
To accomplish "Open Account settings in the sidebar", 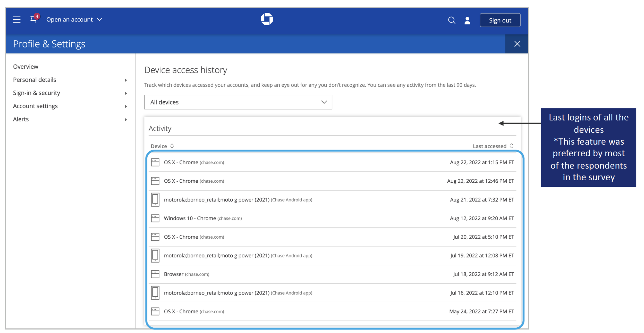I will point(35,106).
